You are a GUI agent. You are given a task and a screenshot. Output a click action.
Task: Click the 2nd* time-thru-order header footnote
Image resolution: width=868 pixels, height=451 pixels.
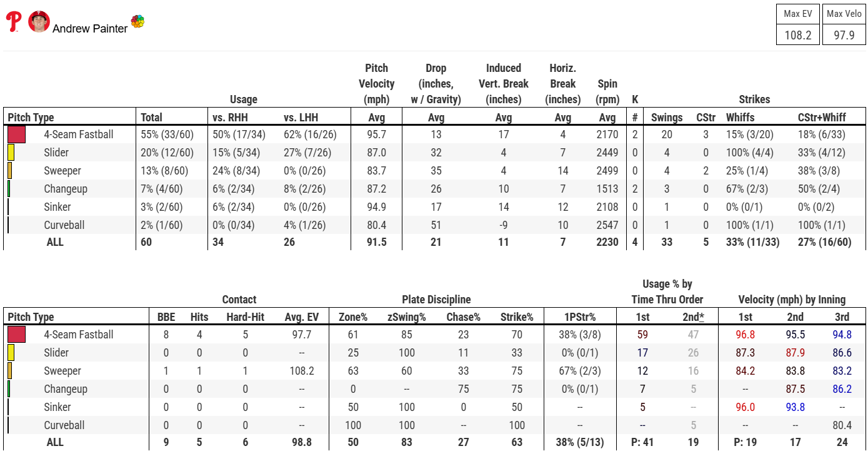(x=693, y=317)
